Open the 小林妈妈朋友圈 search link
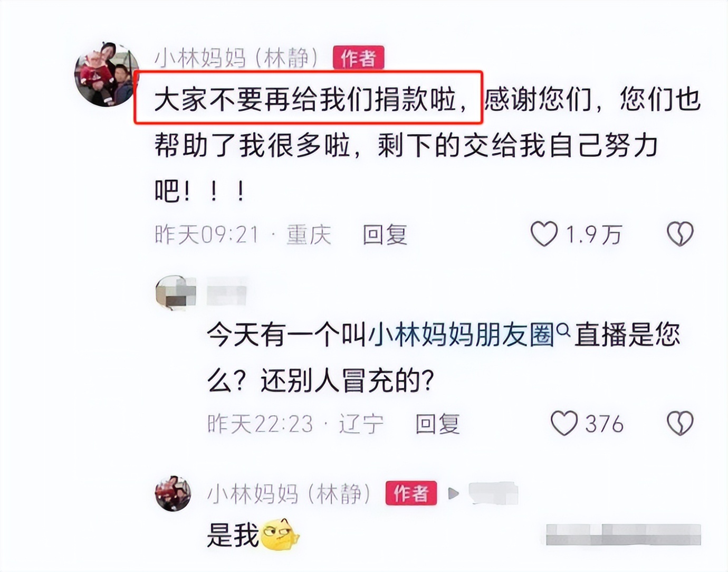The height and width of the screenshot is (572, 728). coord(461,335)
